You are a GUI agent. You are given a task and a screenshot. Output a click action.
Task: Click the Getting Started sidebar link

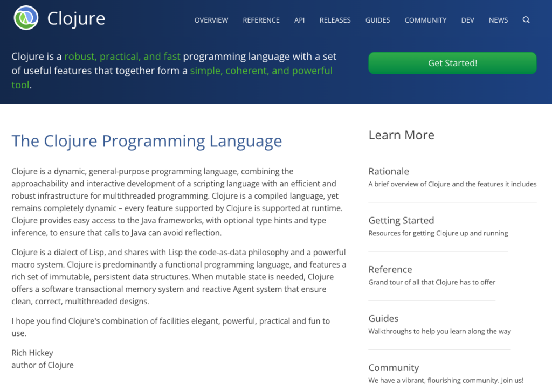coord(401,220)
